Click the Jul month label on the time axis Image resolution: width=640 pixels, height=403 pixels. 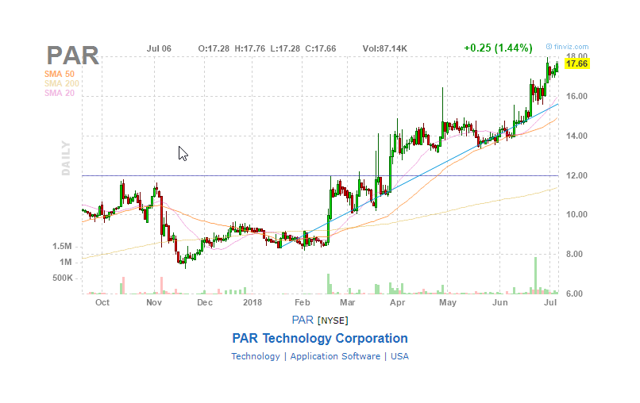(551, 303)
